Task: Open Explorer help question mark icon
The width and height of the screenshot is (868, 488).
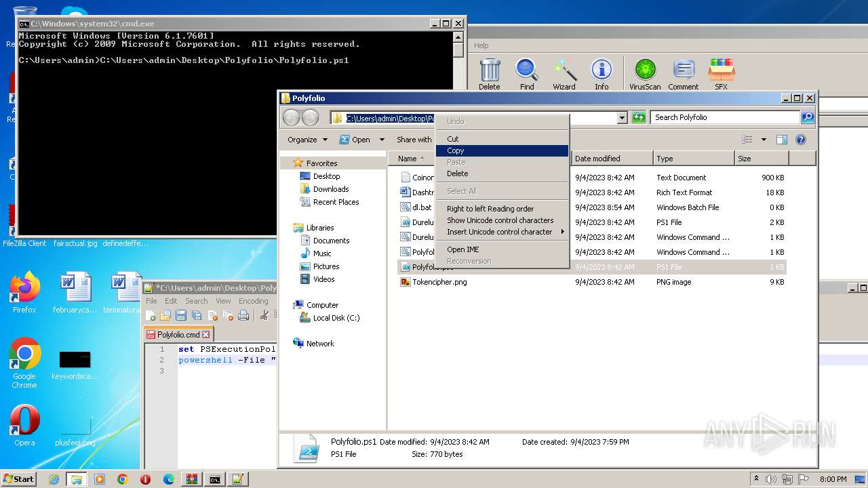Action: [801, 140]
